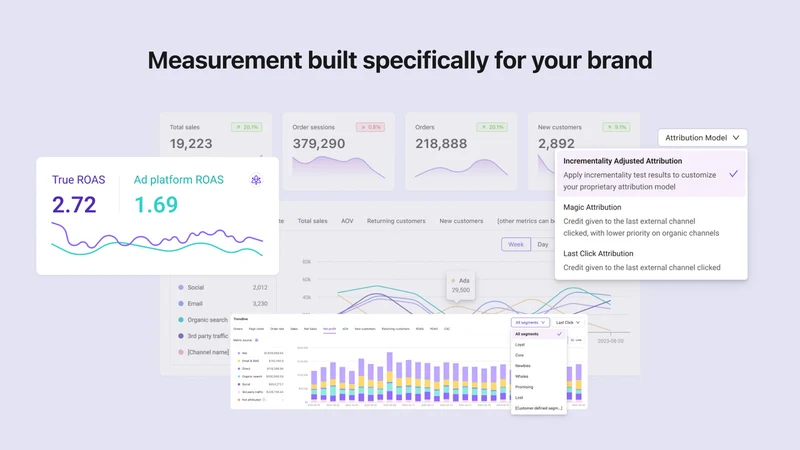The height and width of the screenshot is (450, 800).
Task: Click the 20.1% growth badge on Orders card
Action: click(x=492, y=127)
